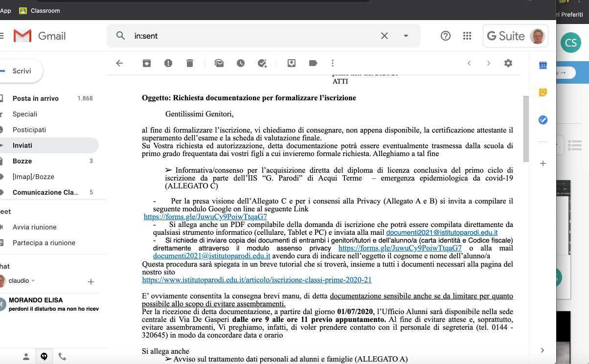Go to the older message arrow
This screenshot has height=364, width=589.
coord(488,63)
